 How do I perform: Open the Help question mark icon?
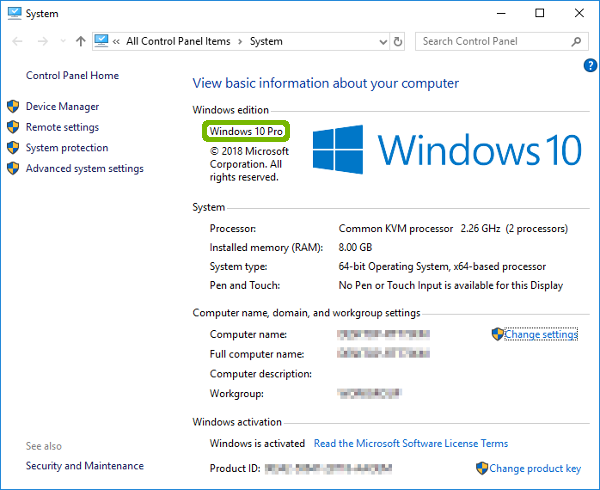590,65
